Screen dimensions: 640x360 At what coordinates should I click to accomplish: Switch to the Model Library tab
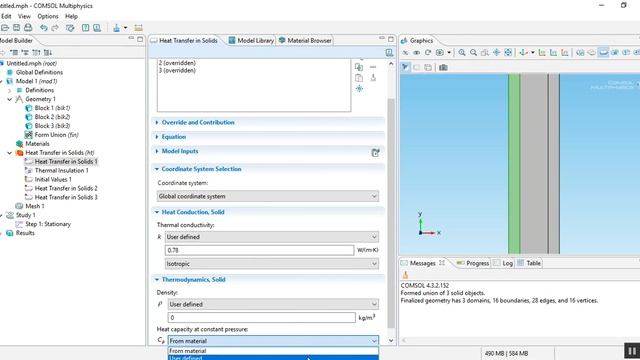251,40
